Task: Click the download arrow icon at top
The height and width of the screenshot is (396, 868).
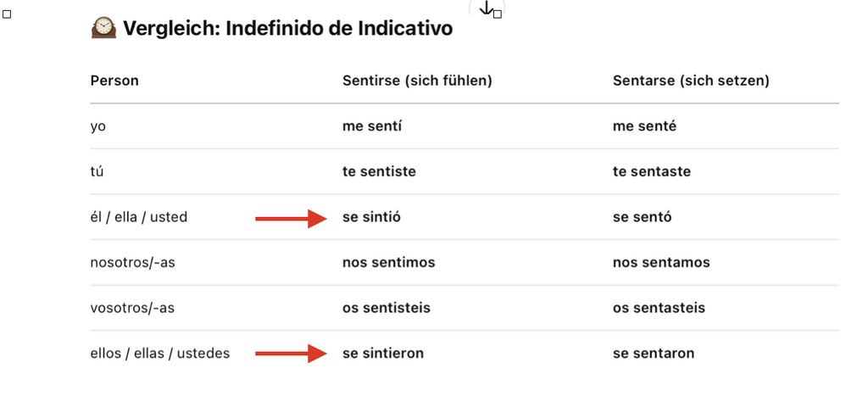Action: pos(486,8)
